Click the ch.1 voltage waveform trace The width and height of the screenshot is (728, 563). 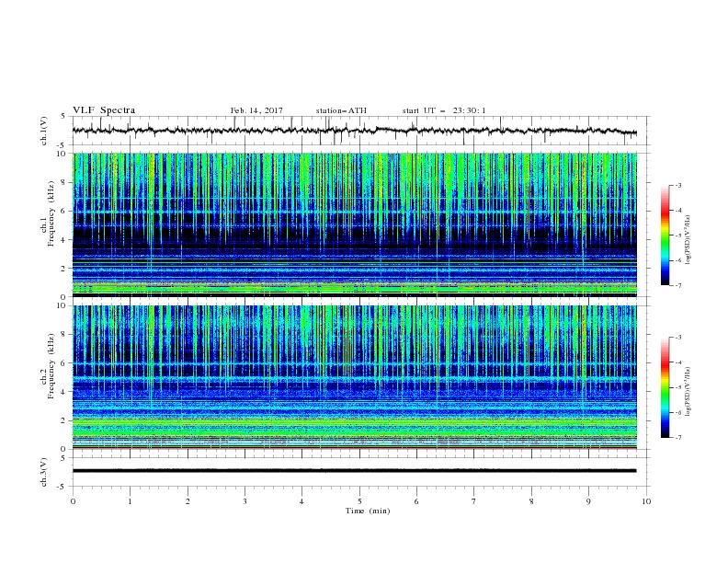(354, 131)
